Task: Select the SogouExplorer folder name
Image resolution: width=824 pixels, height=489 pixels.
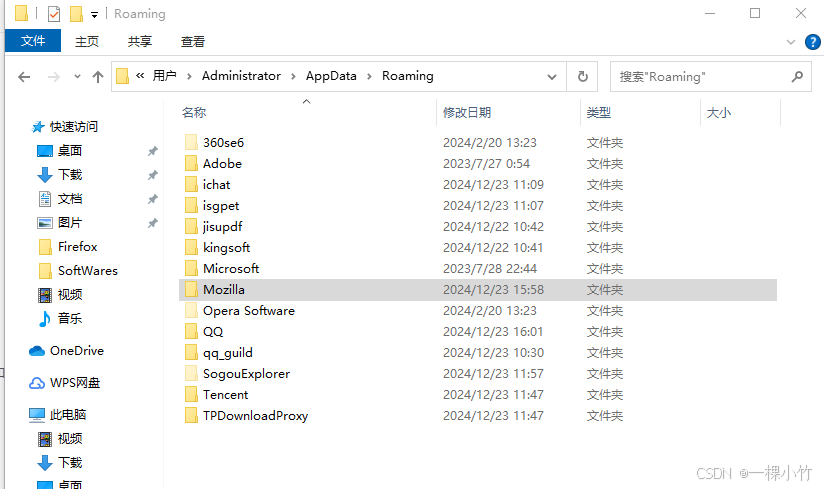Action: point(246,374)
